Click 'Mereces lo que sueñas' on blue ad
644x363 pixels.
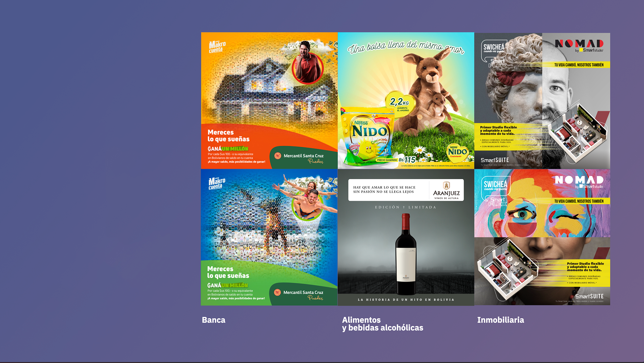coord(228,272)
